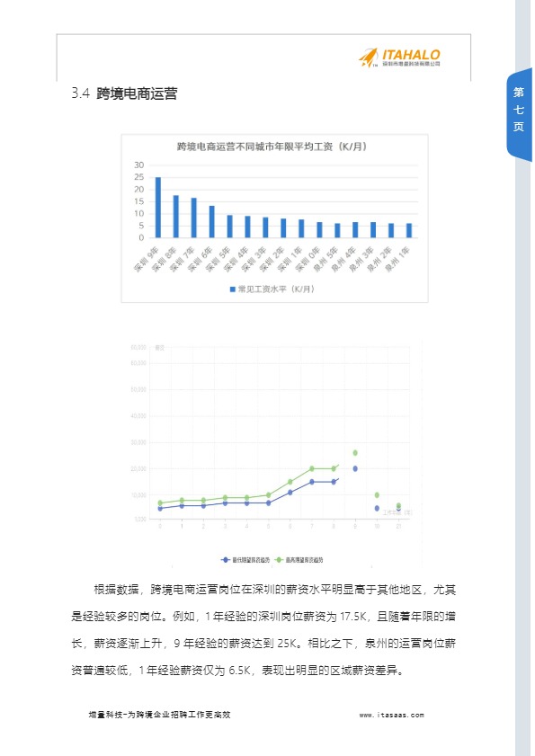Click the y-axis value 15 on bar chart

(x=139, y=201)
